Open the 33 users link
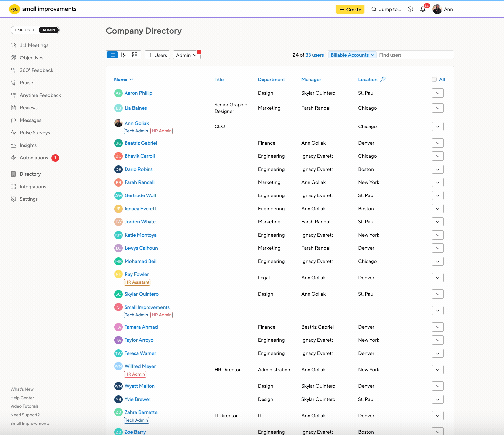Viewport: 504px width, 435px height. (314, 55)
